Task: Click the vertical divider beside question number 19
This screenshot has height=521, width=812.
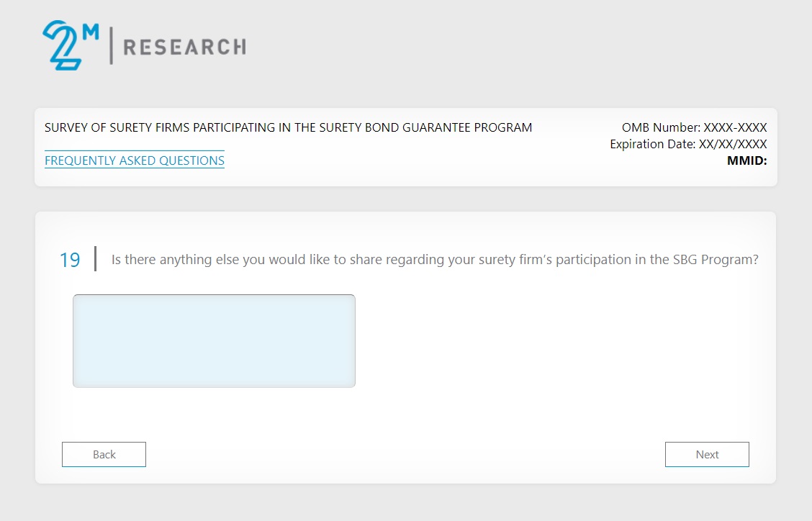Action: pyautogui.click(x=95, y=259)
